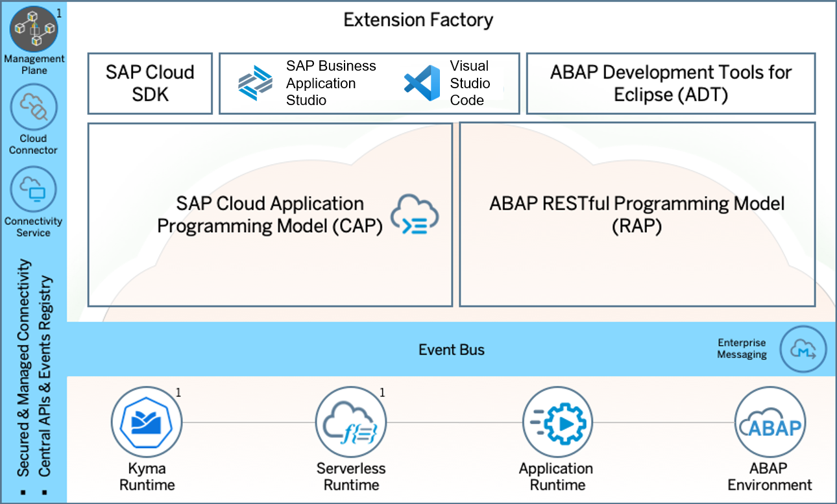This screenshot has height=504, width=837.
Task: Click SAP Business Application Studio text
Action: pyautogui.click(x=331, y=83)
